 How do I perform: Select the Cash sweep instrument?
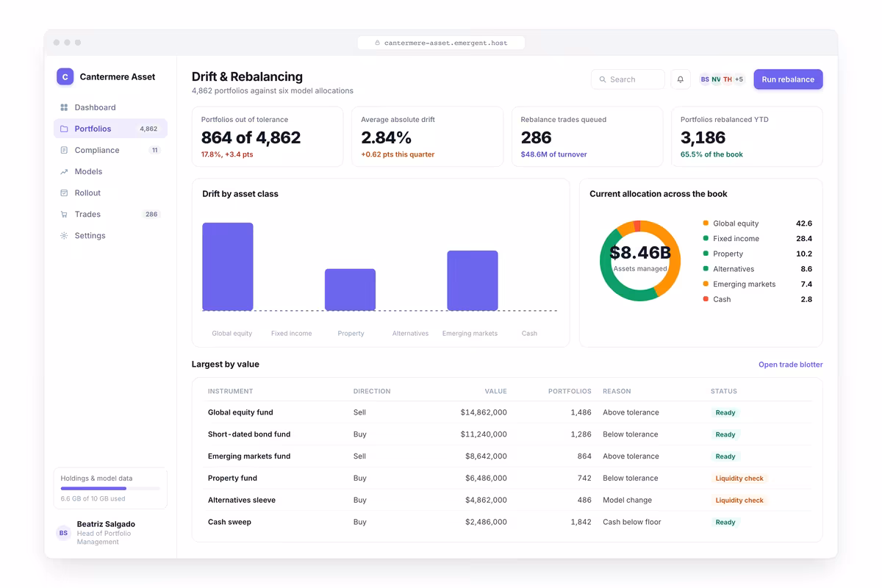[229, 522]
